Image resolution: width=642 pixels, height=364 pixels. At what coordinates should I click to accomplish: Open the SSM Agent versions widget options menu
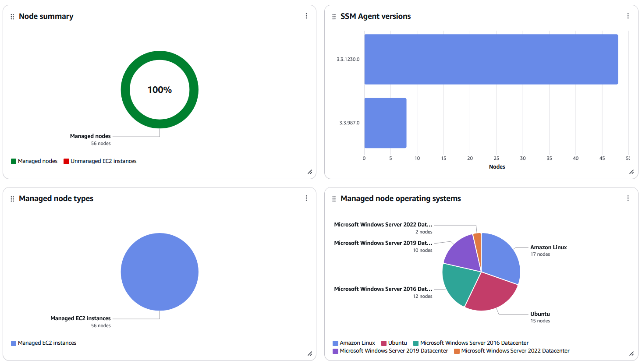point(628,16)
